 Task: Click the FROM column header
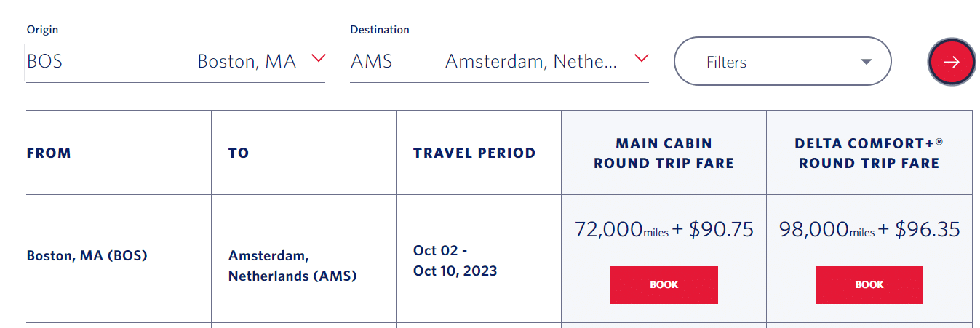click(49, 153)
